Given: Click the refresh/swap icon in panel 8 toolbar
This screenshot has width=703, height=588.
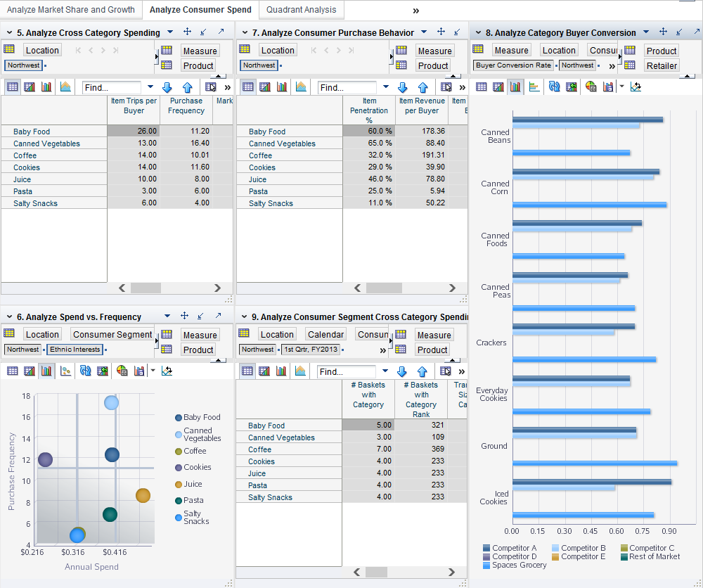Looking at the screenshot, I should point(554,87).
